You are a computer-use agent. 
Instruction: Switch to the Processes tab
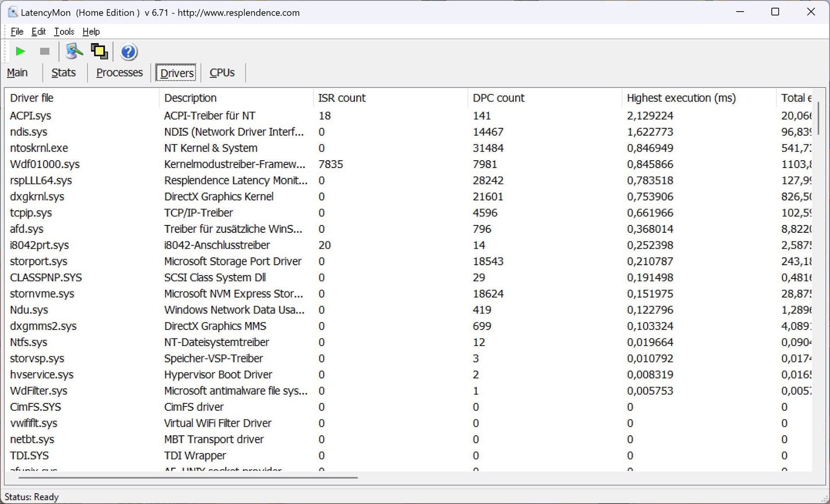click(x=119, y=73)
